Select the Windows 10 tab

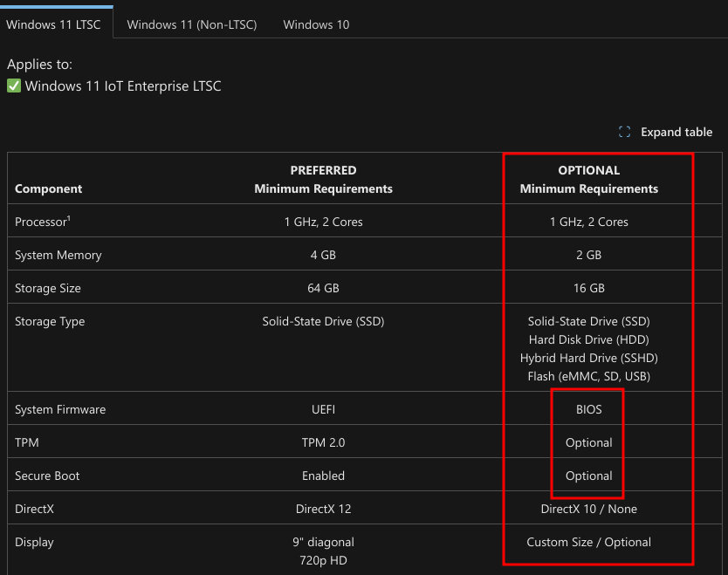[x=316, y=24]
